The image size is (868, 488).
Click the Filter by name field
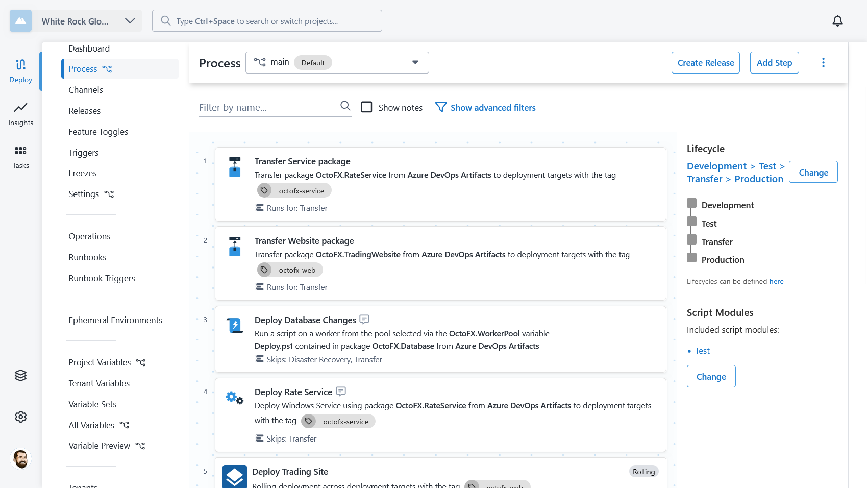pos(267,108)
